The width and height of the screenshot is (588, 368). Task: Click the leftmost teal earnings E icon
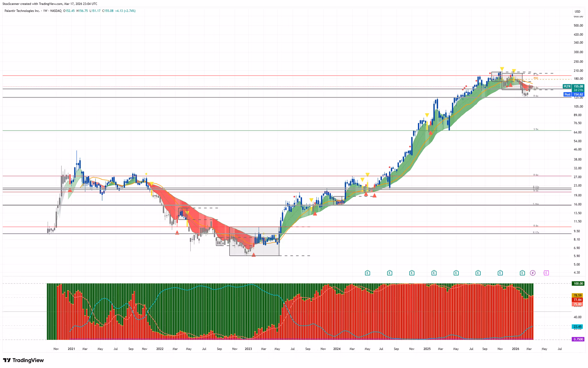coord(367,273)
